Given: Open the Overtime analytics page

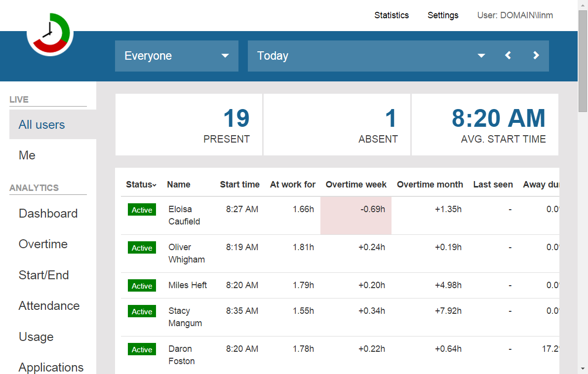Looking at the screenshot, I should click(43, 244).
